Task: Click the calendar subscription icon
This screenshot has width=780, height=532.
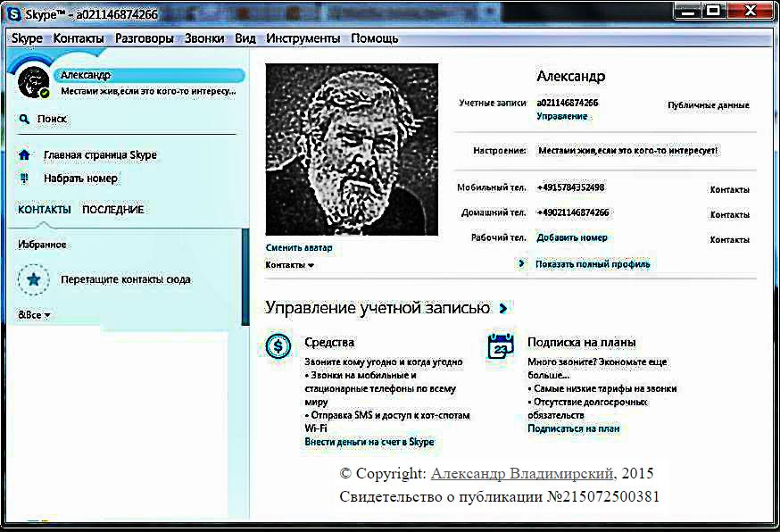Action: 501,346
